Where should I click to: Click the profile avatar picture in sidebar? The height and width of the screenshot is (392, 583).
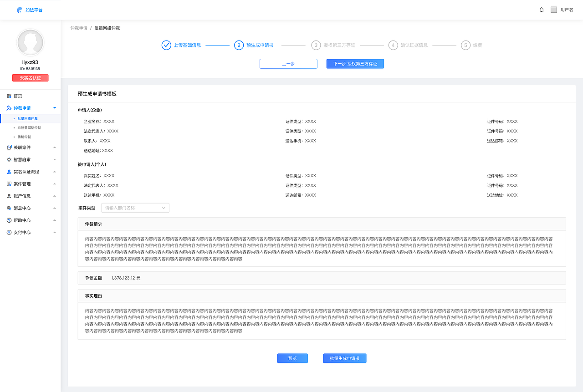pos(30,42)
